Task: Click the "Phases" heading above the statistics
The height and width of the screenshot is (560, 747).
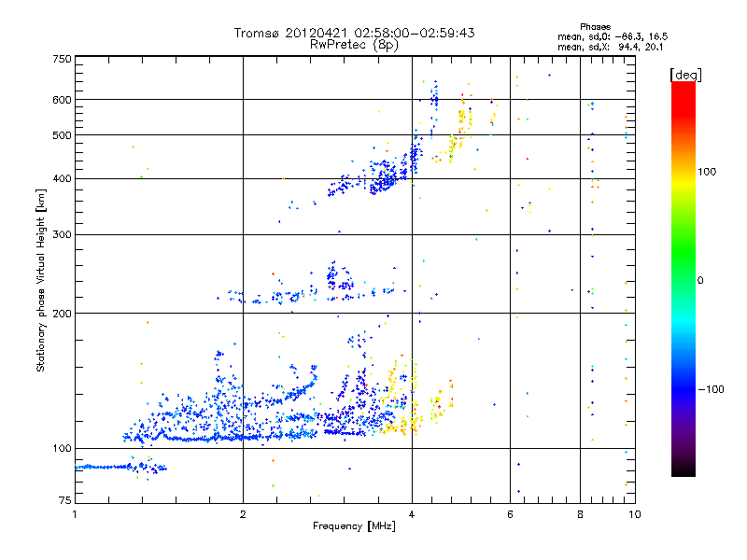Action: tap(595, 27)
